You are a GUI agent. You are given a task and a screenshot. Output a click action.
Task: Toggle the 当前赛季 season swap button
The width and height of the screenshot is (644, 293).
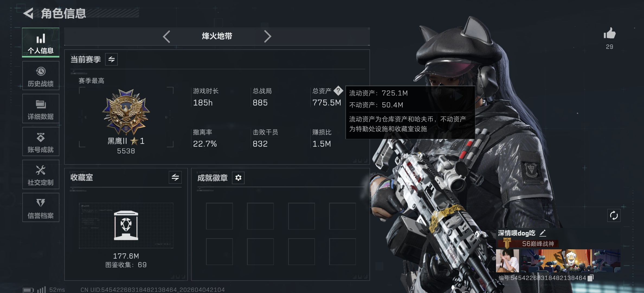click(111, 59)
